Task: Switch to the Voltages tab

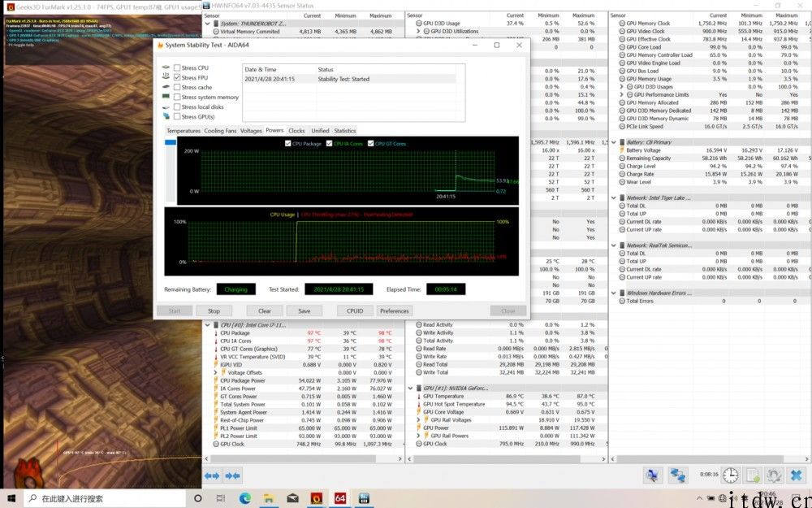Action: tap(251, 131)
